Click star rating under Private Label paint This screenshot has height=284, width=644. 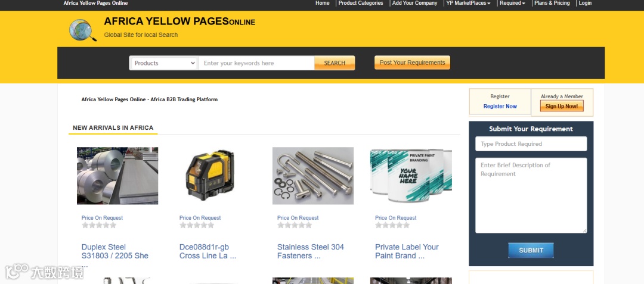tap(392, 225)
